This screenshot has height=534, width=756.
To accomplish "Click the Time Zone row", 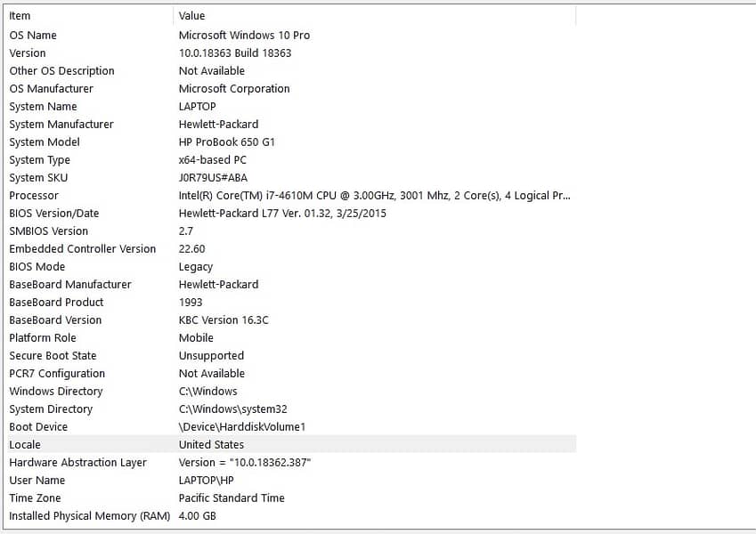I will pyautogui.click(x=35, y=498).
